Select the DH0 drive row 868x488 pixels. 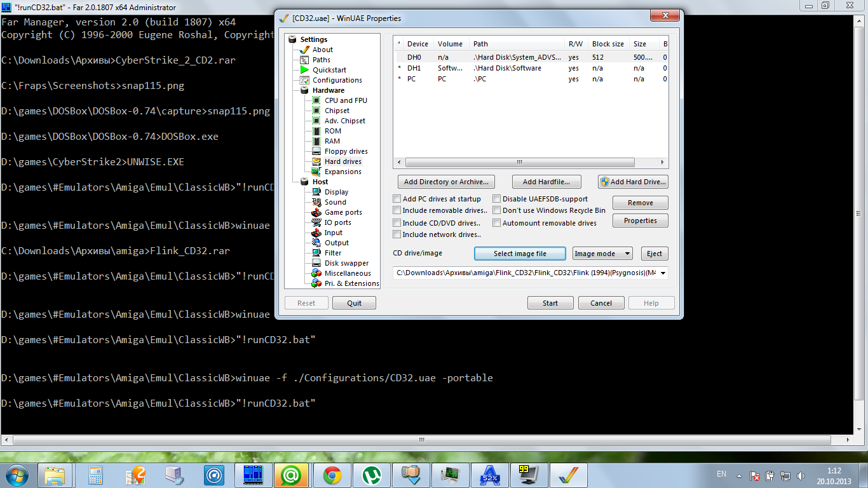pos(530,57)
